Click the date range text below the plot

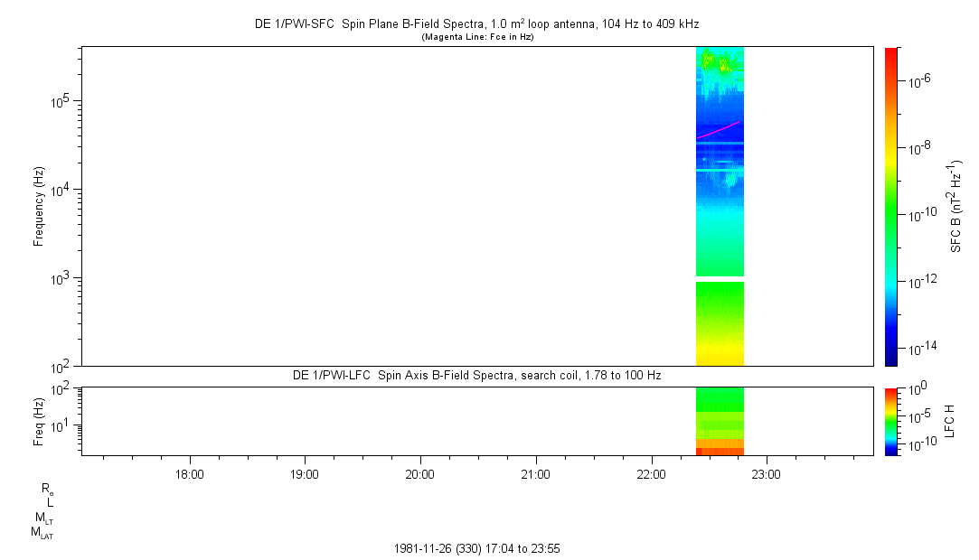coord(478,548)
